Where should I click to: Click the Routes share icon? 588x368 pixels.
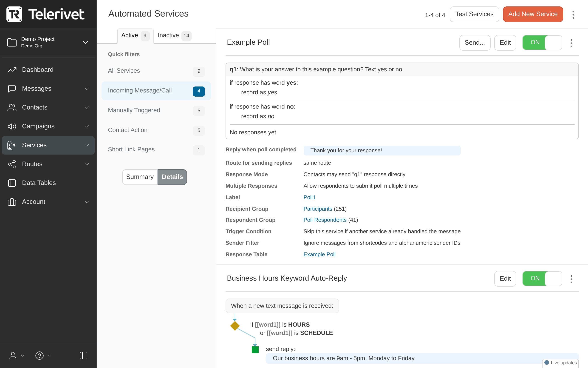(x=12, y=164)
